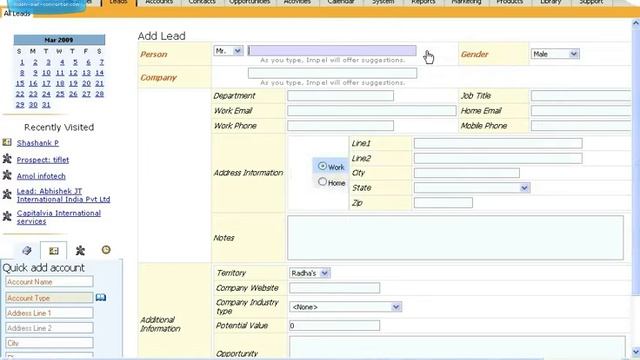Viewport: 640px width, 360px height.
Task: Click the Company name input field
Action: tap(332, 73)
